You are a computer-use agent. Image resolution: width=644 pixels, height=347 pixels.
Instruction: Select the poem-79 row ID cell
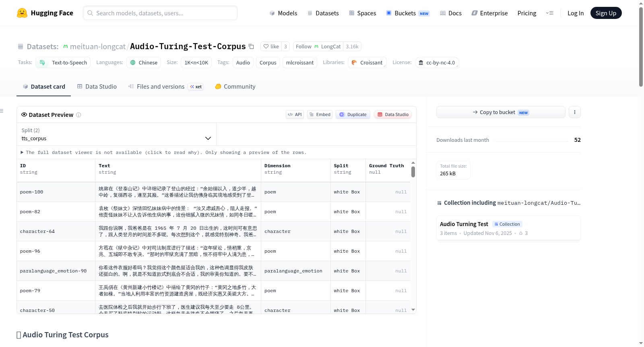pyautogui.click(x=56, y=291)
